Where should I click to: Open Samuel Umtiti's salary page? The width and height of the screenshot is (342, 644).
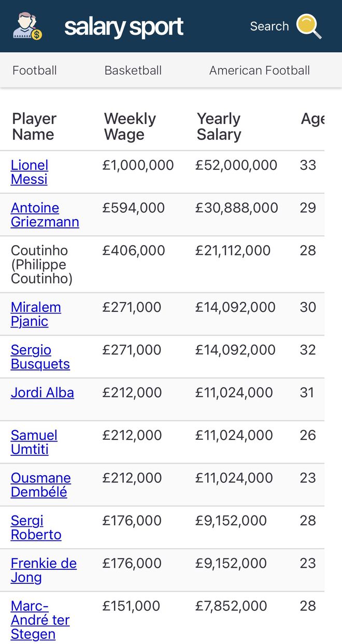pyautogui.click(x=34, y=442)
